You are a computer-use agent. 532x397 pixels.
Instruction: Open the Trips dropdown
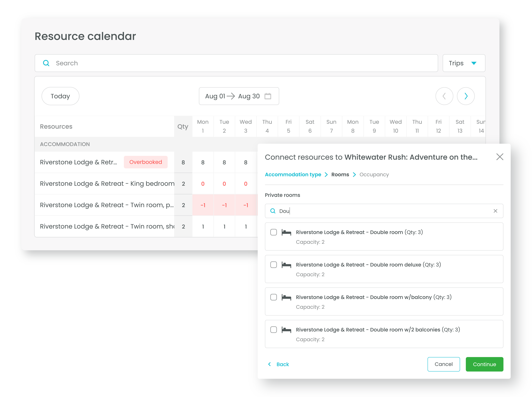(464, 63)
